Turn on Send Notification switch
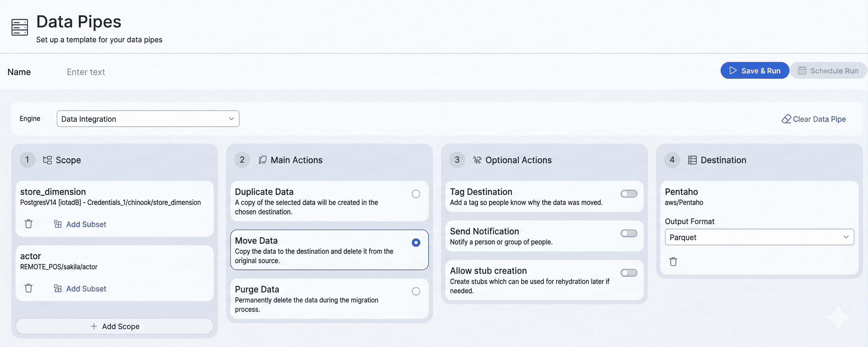Viewport: 868px width, 347px height. tap(629, 233)
